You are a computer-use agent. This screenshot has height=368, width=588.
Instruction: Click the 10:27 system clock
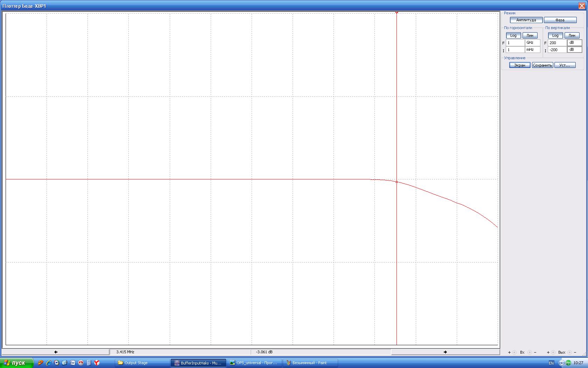(578, 363)
